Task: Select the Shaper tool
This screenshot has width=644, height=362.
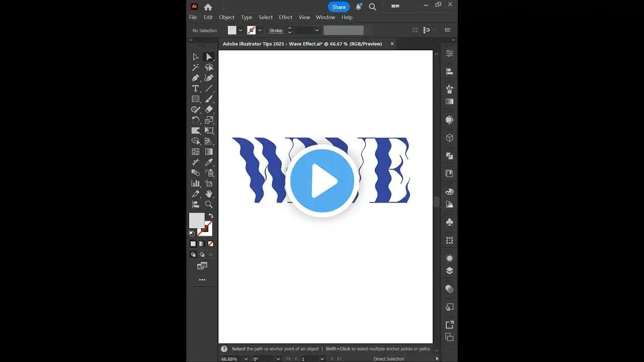Action: (x=196, y=110)
